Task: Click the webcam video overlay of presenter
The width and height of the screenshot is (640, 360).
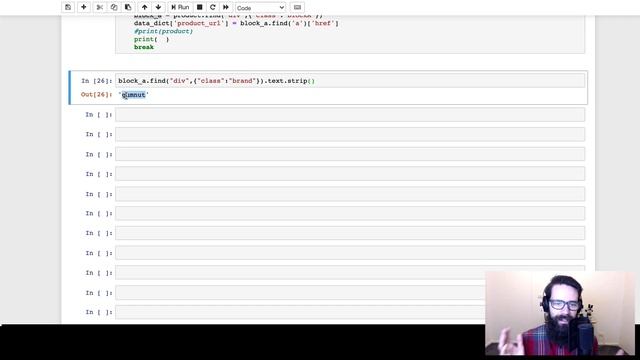Action: point(560,313)
